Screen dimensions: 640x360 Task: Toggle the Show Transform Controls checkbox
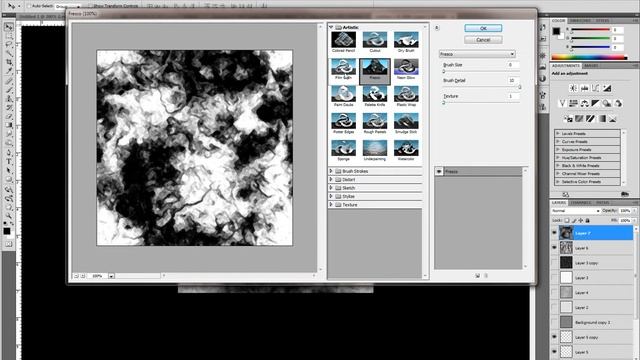[x=90, y=6]
